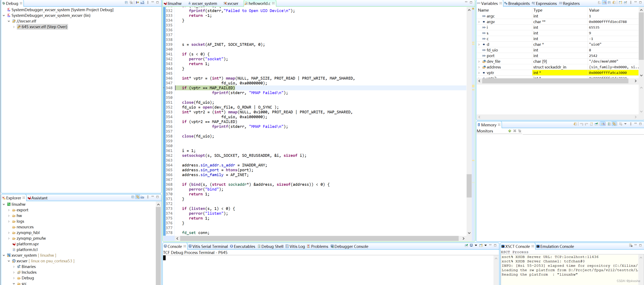Remove all memory monitors
The image size is (644, 285).
(520, 131)
